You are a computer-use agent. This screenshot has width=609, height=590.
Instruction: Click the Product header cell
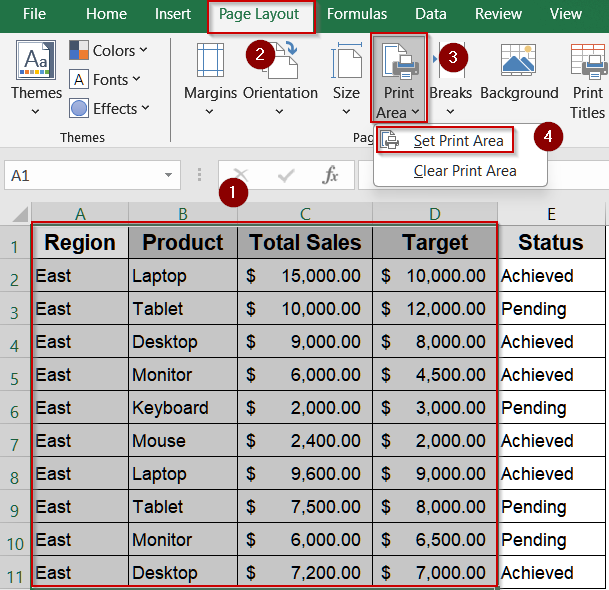point(183,242)
